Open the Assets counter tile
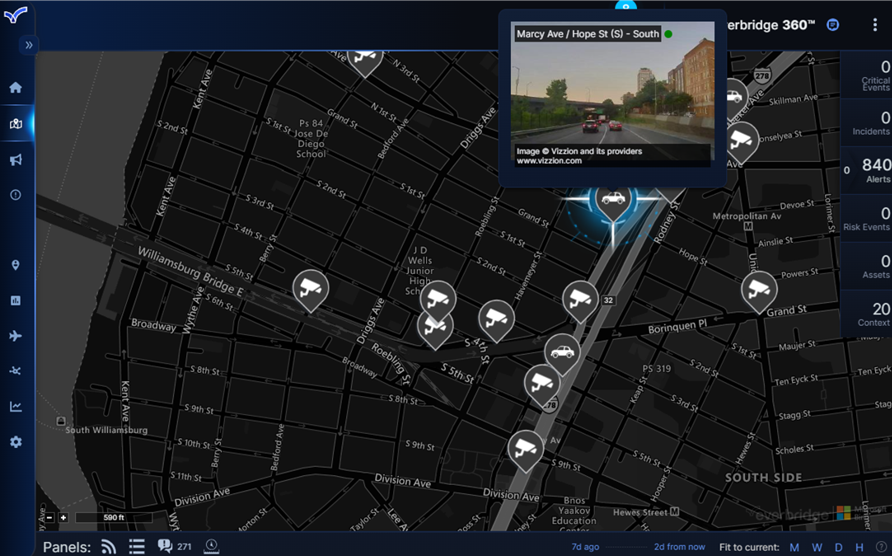This screenshot has width=892, height=556. 866,266
